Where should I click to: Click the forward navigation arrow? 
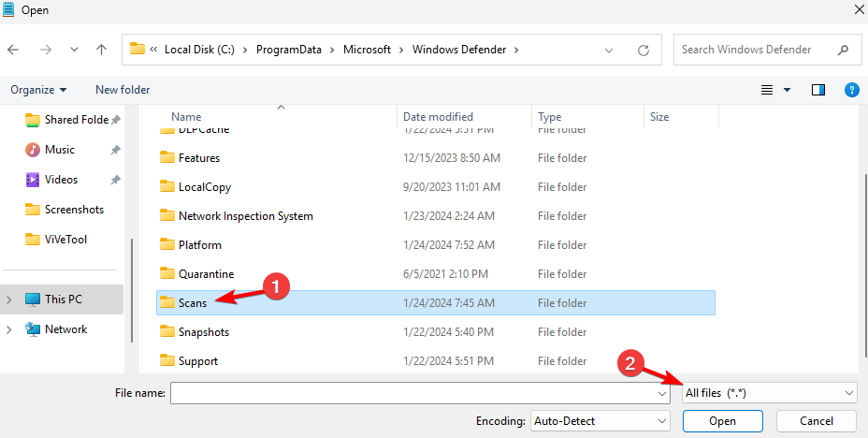pyautogui.click(x=46, y=50)
